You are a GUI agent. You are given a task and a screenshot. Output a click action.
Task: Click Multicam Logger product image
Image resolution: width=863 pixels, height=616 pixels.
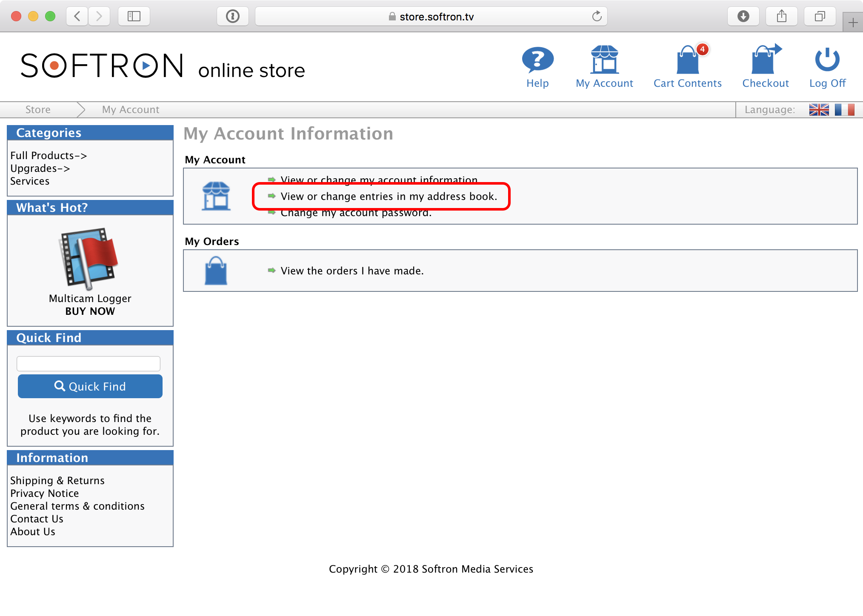point(89,258)
